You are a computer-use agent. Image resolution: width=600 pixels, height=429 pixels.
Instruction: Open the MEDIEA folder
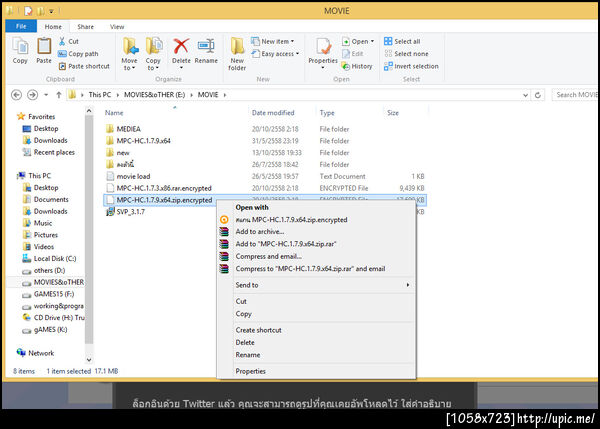(128, 129)
